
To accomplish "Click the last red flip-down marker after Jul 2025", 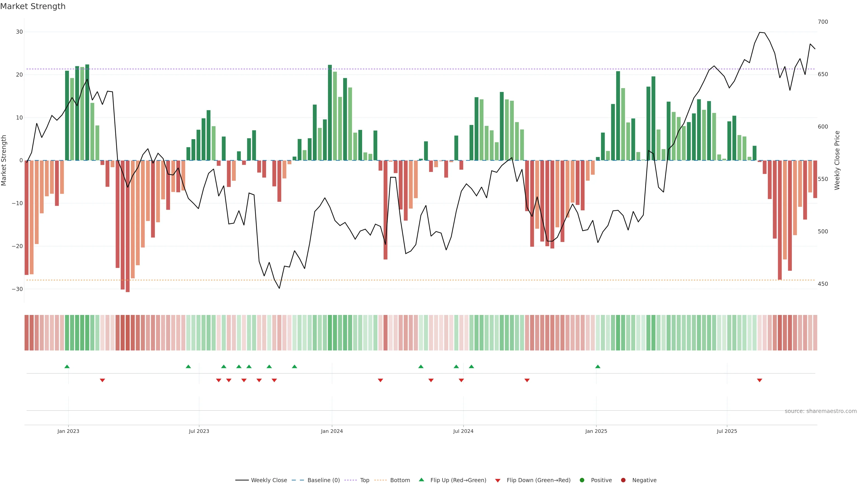I will coord(759,380).
